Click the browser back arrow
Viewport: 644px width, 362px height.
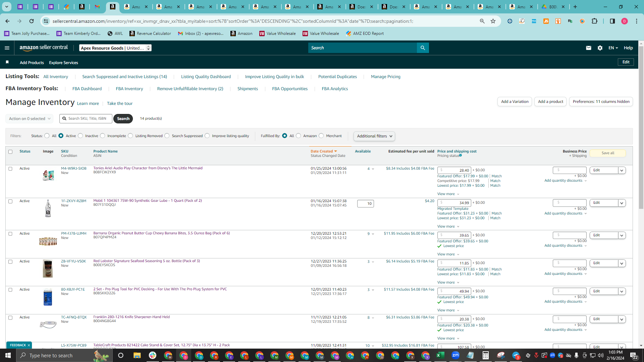[x=7, y=21]
